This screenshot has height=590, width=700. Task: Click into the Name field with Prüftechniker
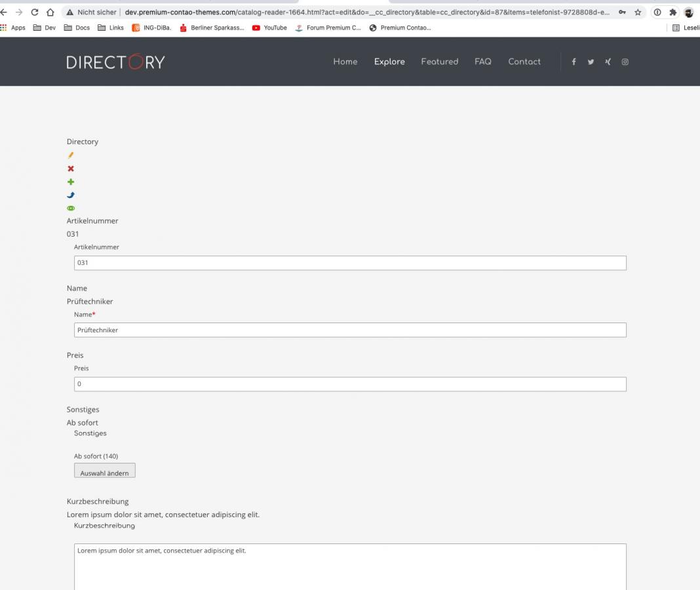click(350, 330)
